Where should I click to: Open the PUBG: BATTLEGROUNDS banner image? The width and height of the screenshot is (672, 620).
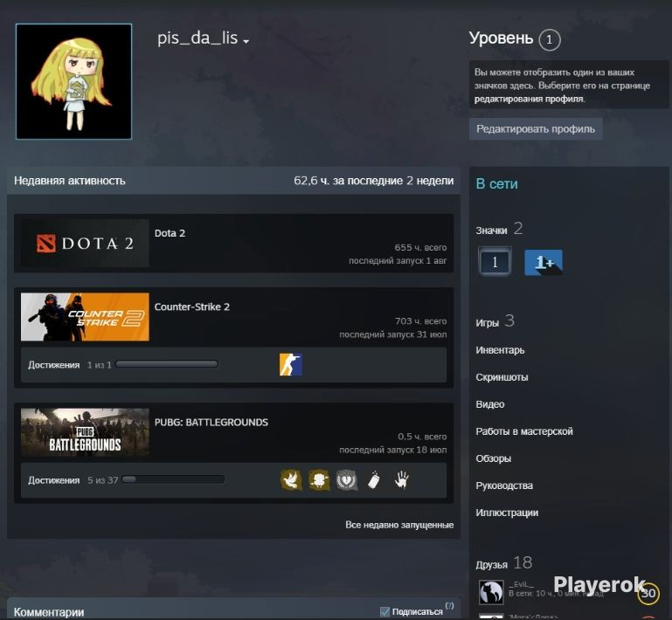click(x=85, y=432)
